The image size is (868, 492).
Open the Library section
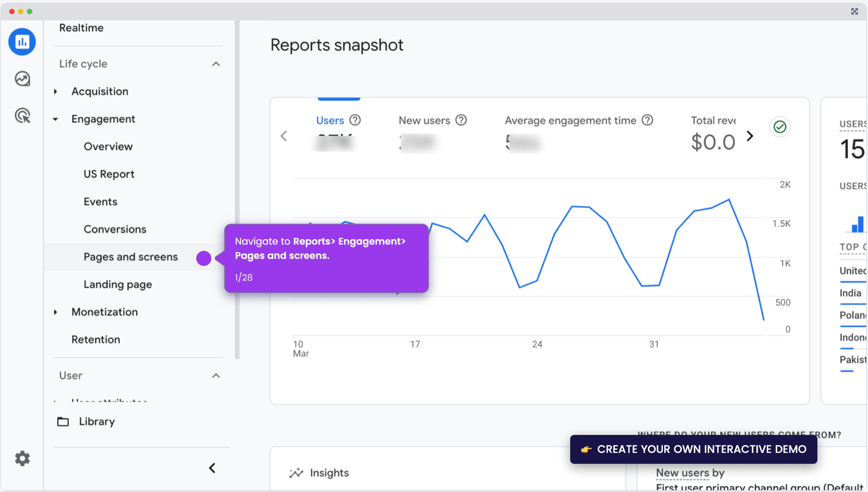pyautogui.click(x=96, y=421)
